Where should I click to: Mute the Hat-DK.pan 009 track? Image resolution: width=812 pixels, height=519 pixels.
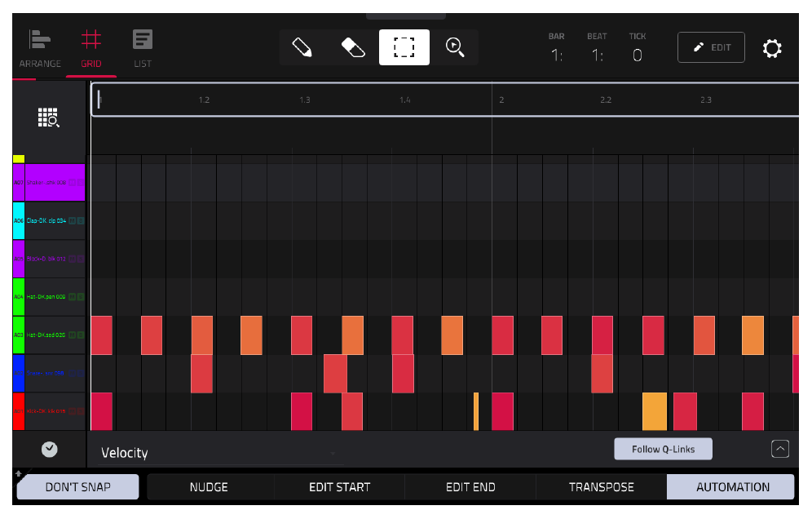(x=73, y=297)
